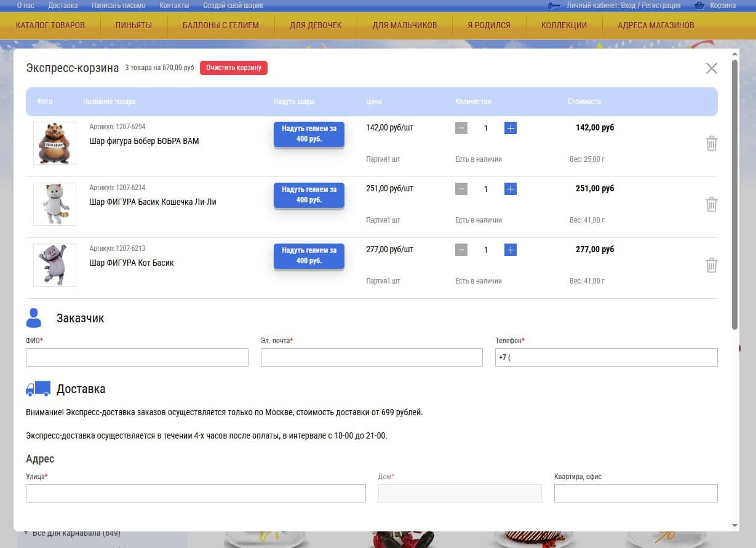Viewport: 756px width, 548px height.
Task: Open the Контакты menu item
Action: pos(174,5)
